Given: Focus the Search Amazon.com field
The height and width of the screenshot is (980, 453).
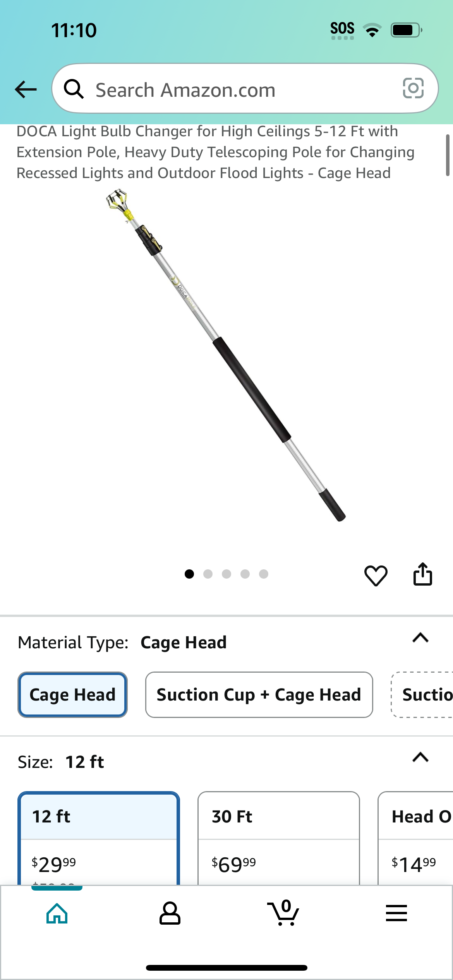Looking at the screenshot, I should click(x=245, y=89).
